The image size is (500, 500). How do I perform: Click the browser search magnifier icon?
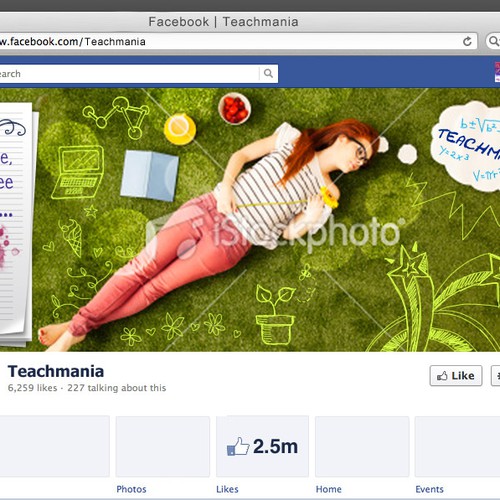point(493,41)
